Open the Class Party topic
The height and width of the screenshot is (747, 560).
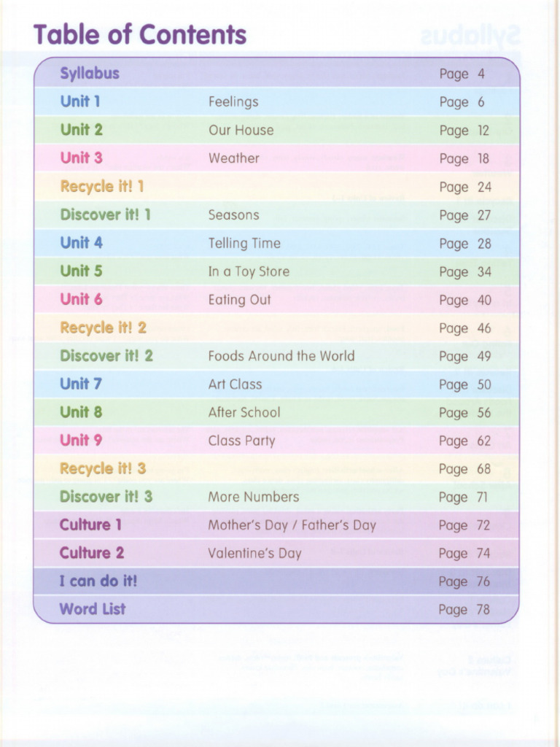click(x=241, y=441)
